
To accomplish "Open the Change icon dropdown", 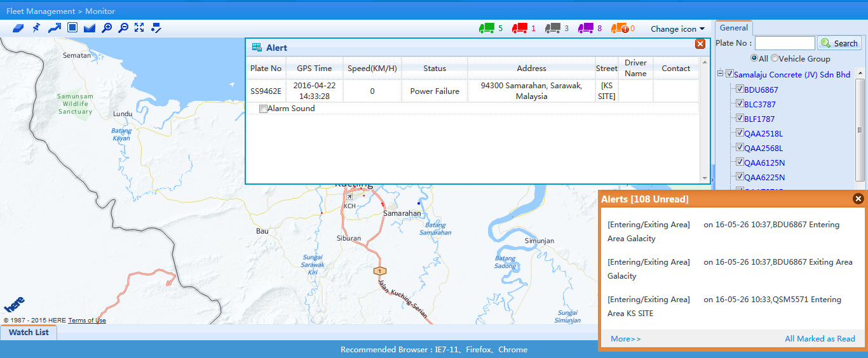I will pos(677,29).
